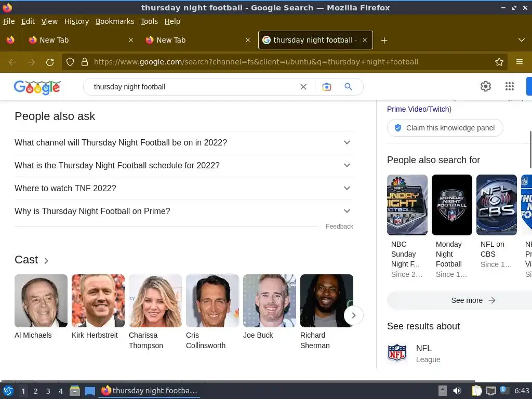Open Monday Night Football card
Viewport: 532px width, 399px height.
point(452,227)
